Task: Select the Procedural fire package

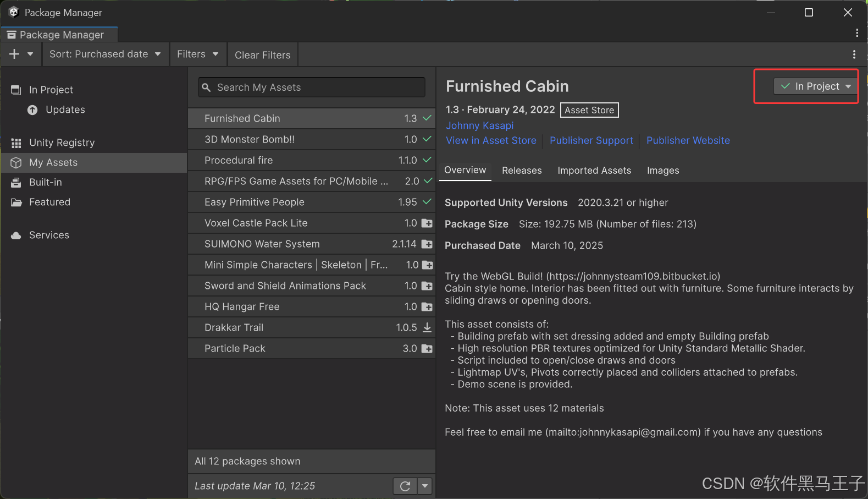Action: point(312,160)
